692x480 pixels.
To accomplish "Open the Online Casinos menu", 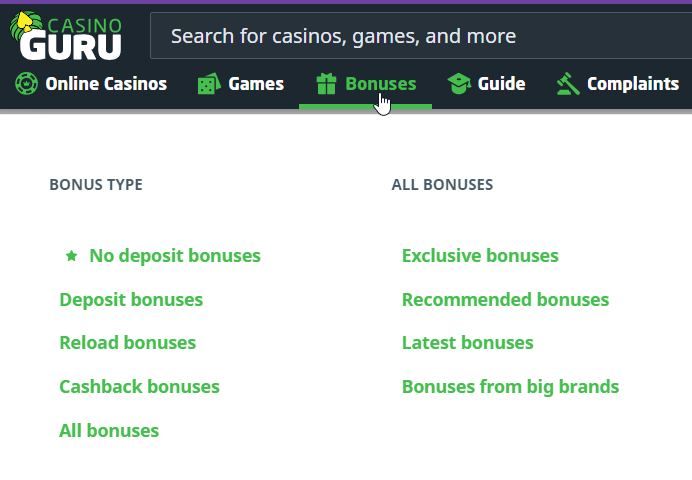I will [x=105, y=84].
